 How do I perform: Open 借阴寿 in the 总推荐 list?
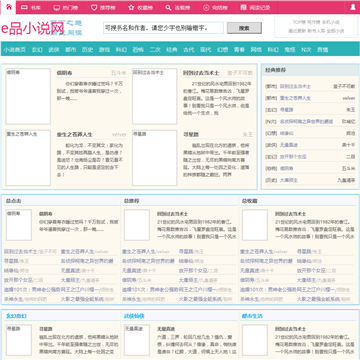coord(129,280)
